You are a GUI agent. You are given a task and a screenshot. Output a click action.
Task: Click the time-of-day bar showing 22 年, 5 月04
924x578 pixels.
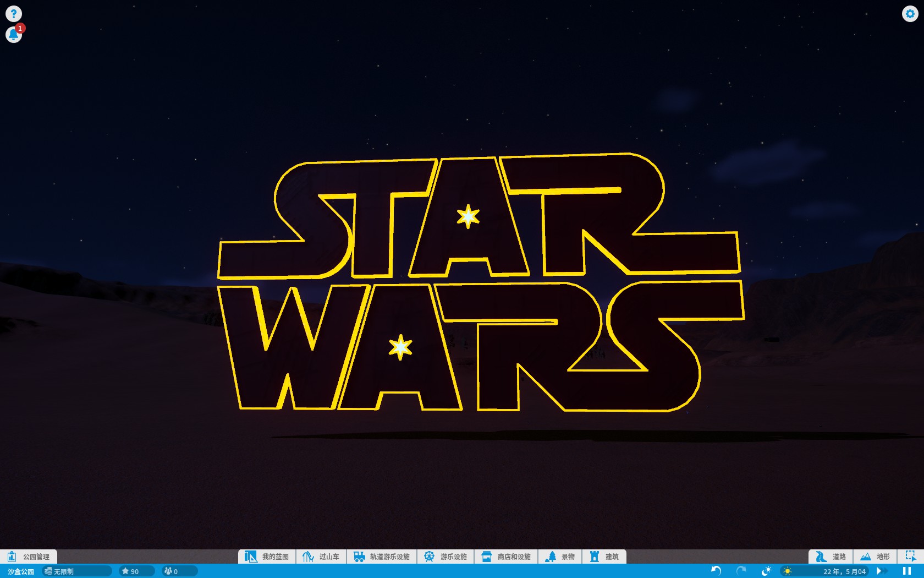pos(824,571)
